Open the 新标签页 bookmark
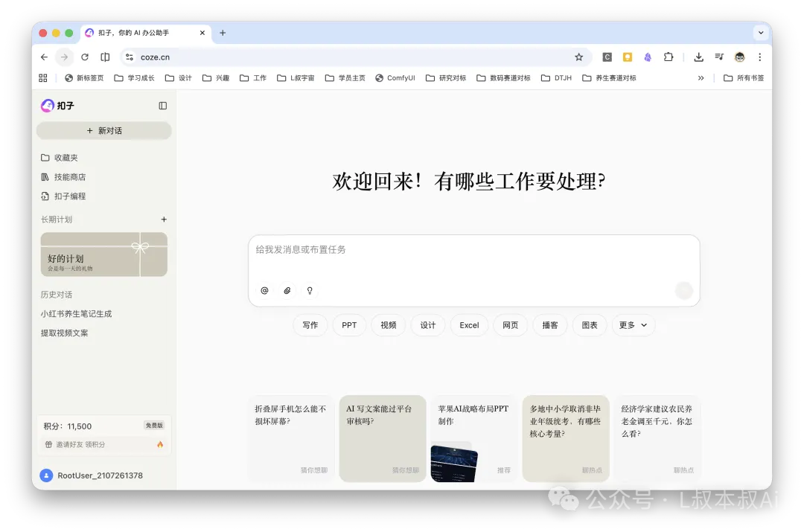 tap(84, 78)
